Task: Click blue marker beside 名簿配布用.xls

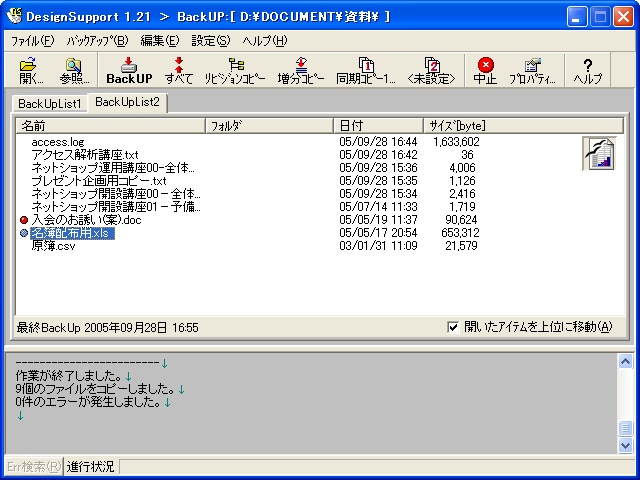Action: tap(24, 233)
